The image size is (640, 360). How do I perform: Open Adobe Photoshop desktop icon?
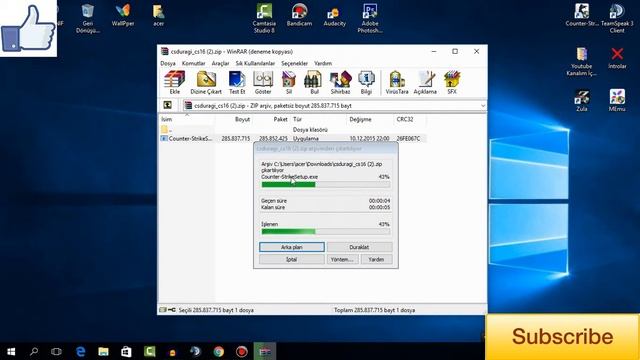pos(370,18)
